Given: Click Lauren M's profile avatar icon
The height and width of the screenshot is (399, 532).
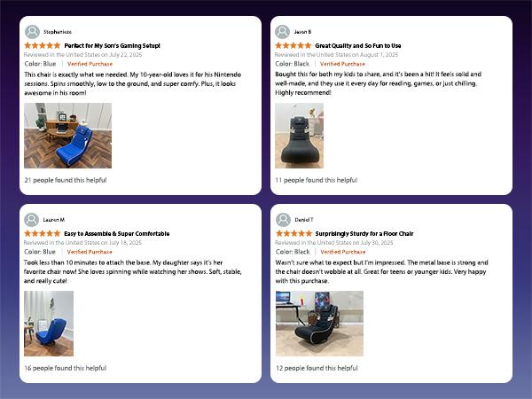Looking at the screenshot, I should pyautogui.click(x=32, y=220).
